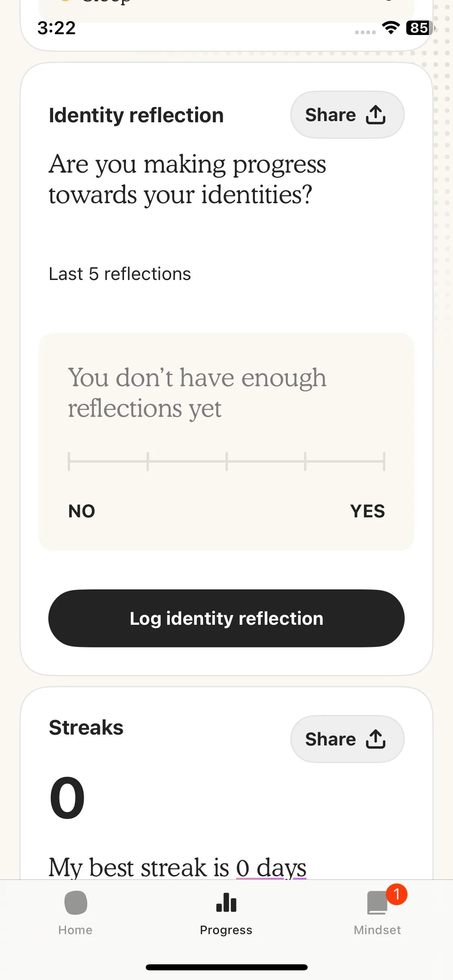Tap the red notification badge on Mindset
This screenshot has width=453, height=980.
397,894
